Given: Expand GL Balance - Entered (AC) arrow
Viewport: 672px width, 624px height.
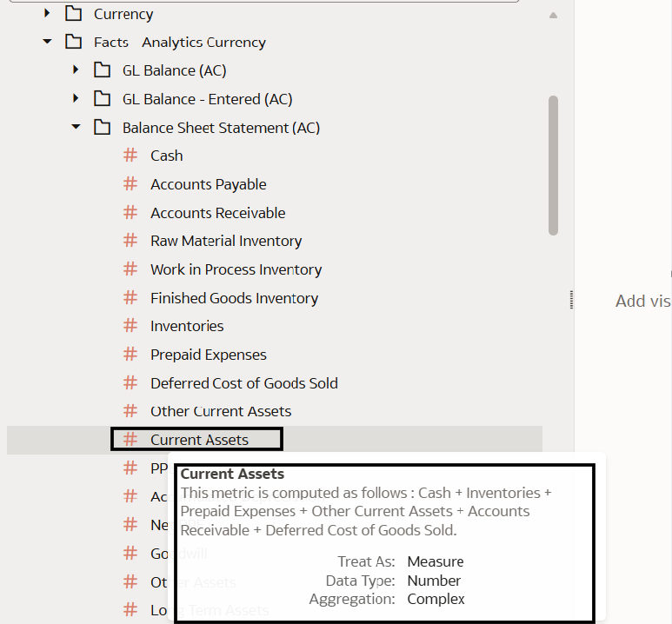Looking at the screenshot, I should (76, 98).
